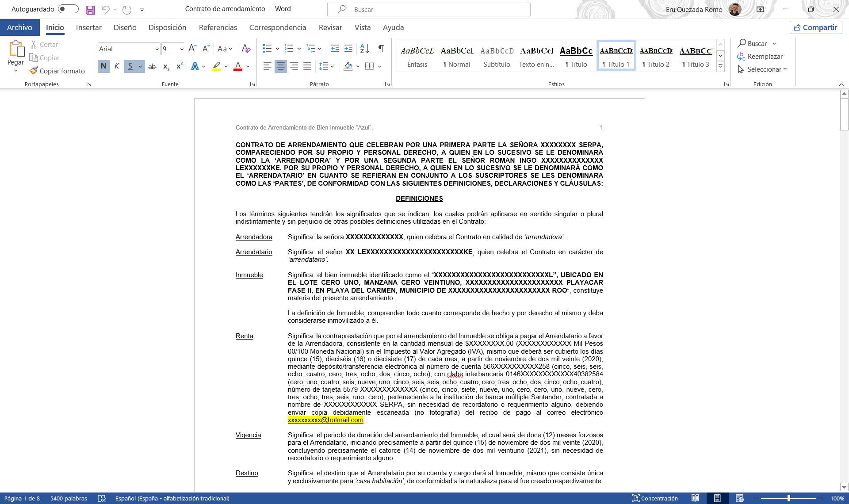The image size is (849, 504).
Task: Click the 5400 palabras word count
Action: click(69, 498)
